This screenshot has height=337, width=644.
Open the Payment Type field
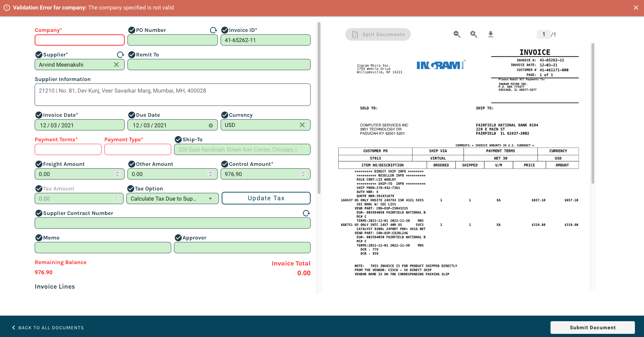tap(138, 149)
